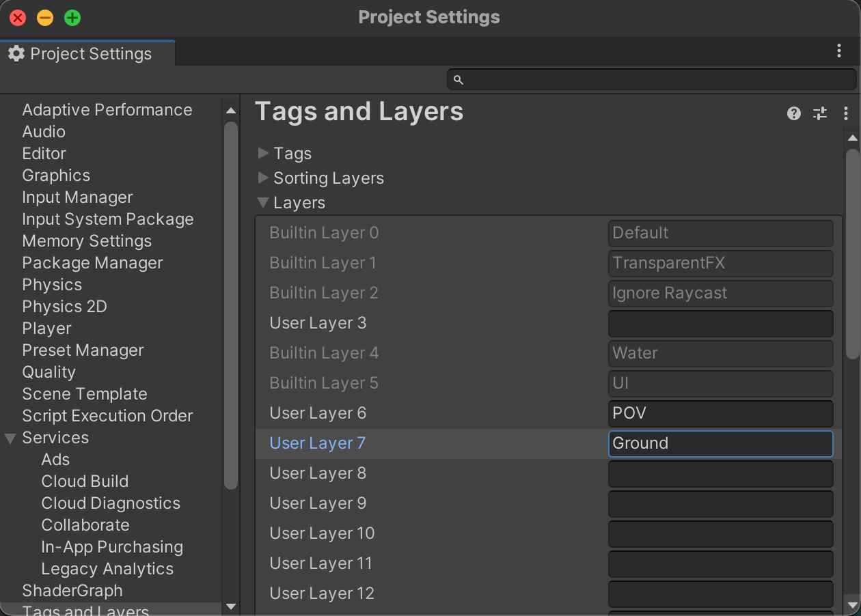Focus the settings search box

656,80
